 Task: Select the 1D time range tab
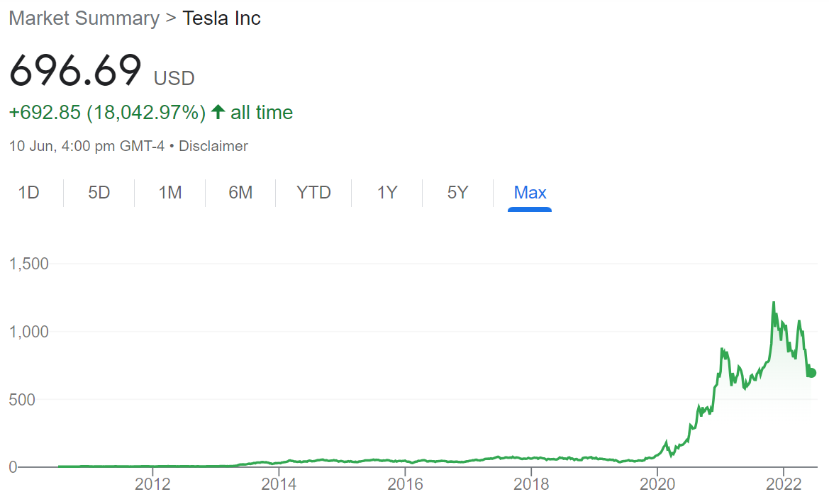click(28, 192)
